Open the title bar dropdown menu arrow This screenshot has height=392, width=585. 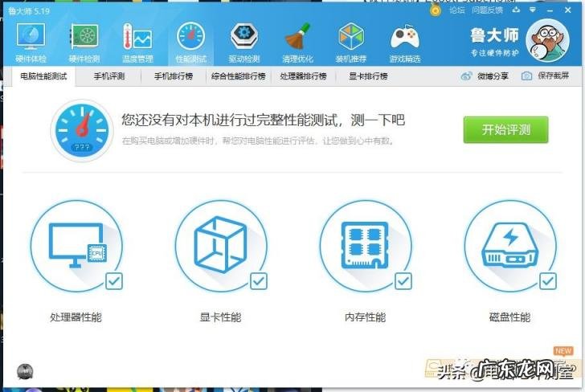(533, 10)
